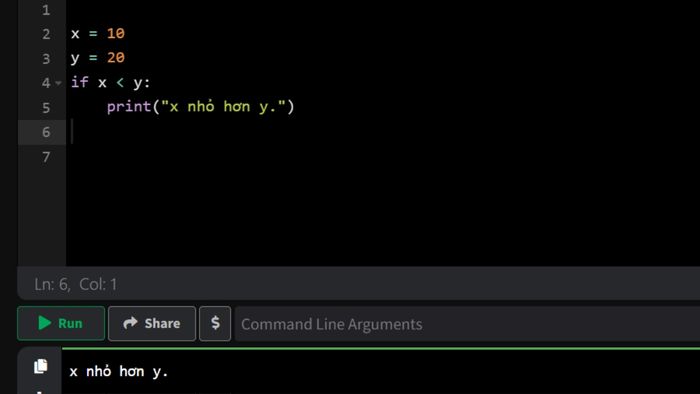700x394 pixels.
Task: Place cursor on the orange number 20
Action: point(116,58)
